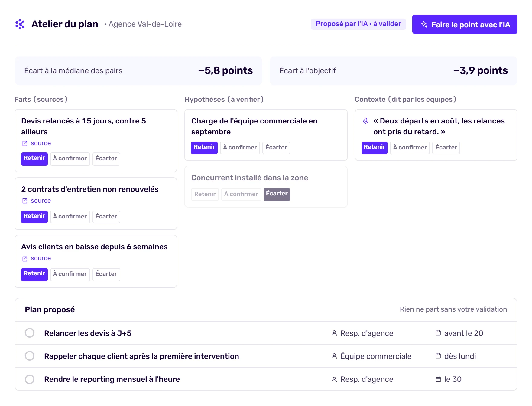Click Faire le point avec l'IA button
Viewport: 532px width, 406px height.
click(x=465, y=24)
